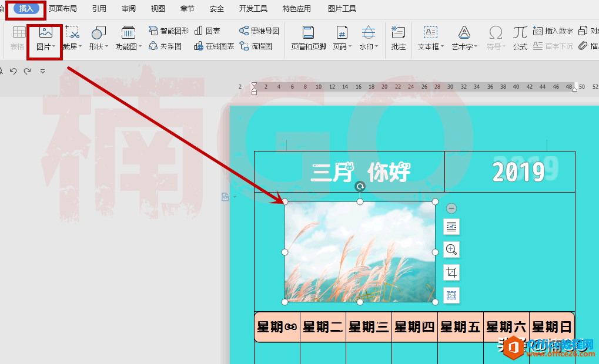Click the redo arrow icon
Screen dimensions: 599x364
point(27,71)
